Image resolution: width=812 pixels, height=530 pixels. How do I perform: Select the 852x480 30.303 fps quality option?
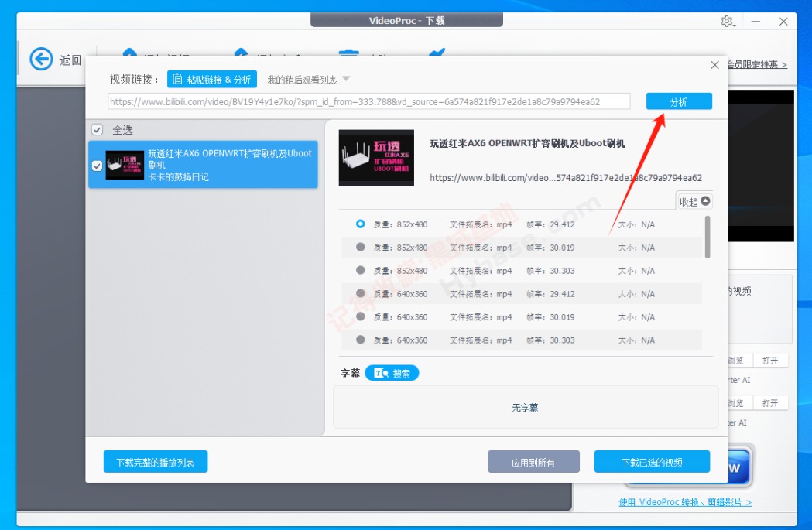[x=361, y=270]
